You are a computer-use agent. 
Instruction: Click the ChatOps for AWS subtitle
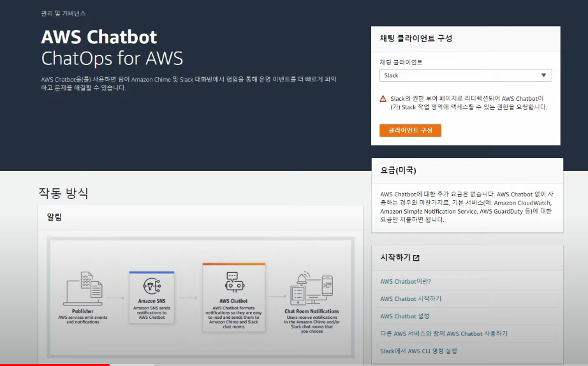[112, 59]
